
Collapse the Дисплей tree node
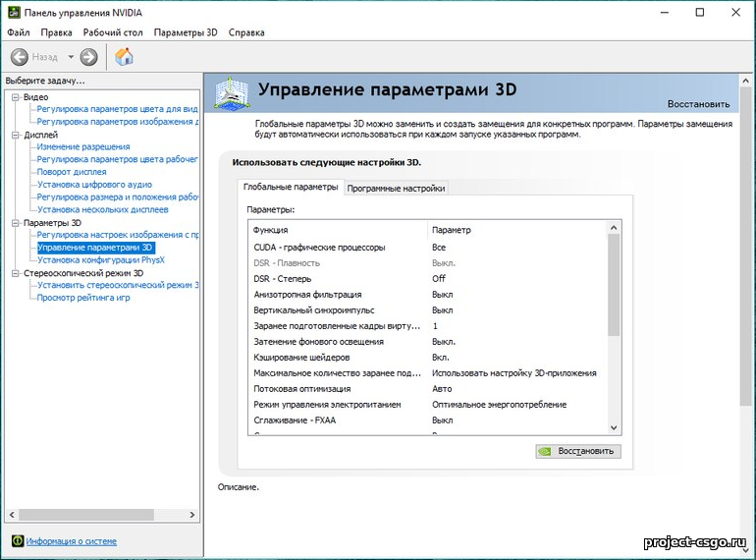click(16, 135)
